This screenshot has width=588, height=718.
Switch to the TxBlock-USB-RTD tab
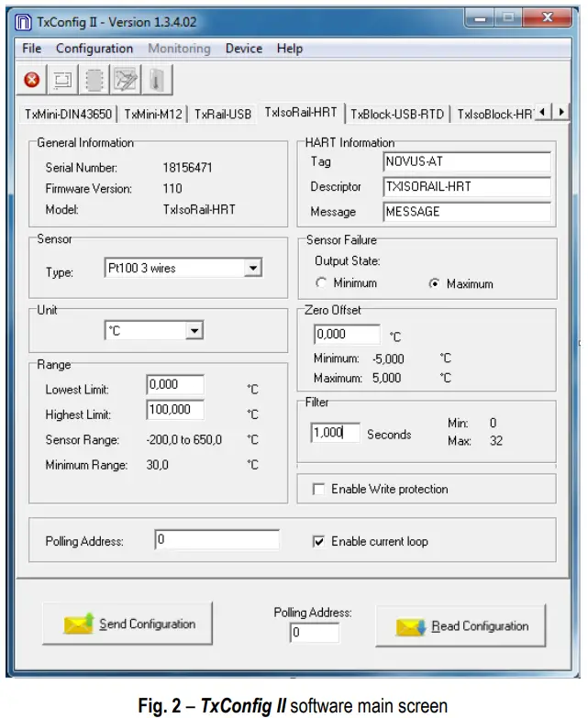click(x=397, y=114)
